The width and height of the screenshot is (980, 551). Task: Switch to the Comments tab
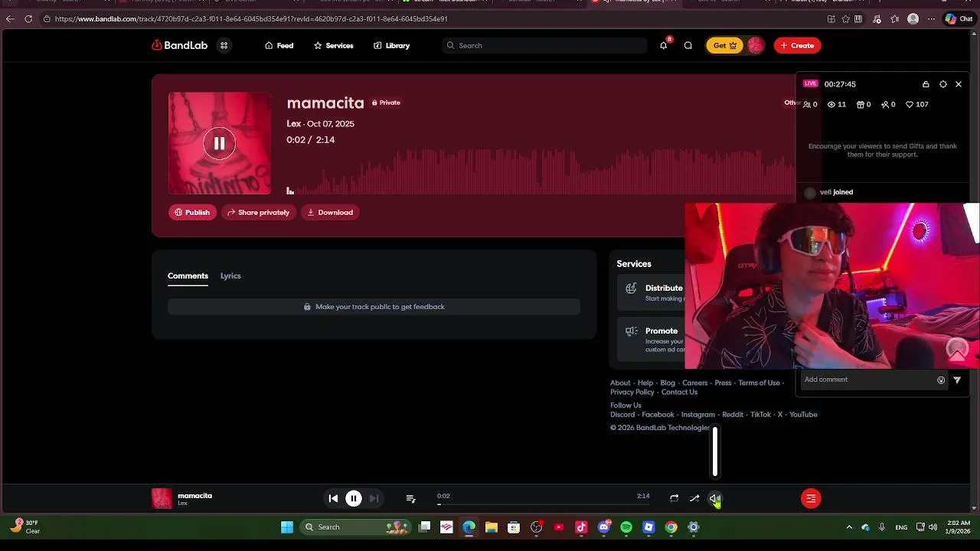188,275
